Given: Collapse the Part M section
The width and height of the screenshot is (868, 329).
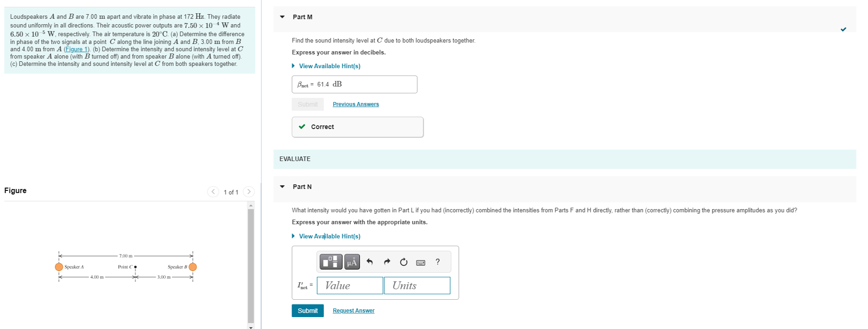Looking at the screenshot, I should tap(282, 17).
